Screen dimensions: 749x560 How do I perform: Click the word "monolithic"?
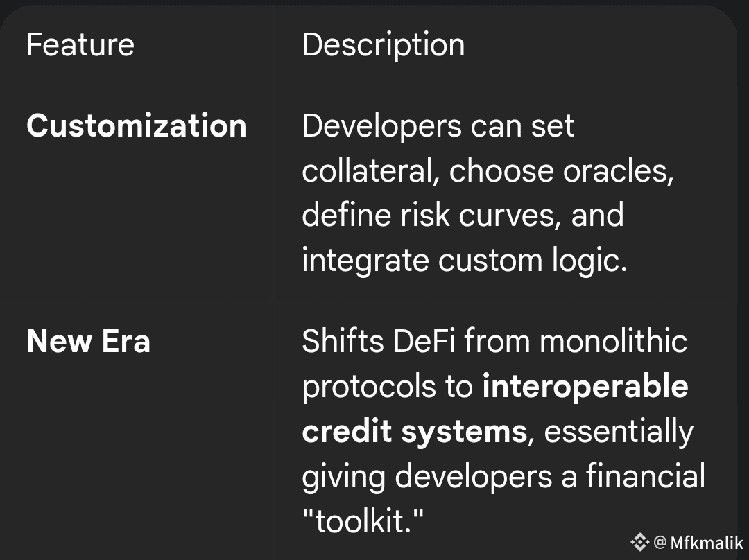click(x=613, y=342)
